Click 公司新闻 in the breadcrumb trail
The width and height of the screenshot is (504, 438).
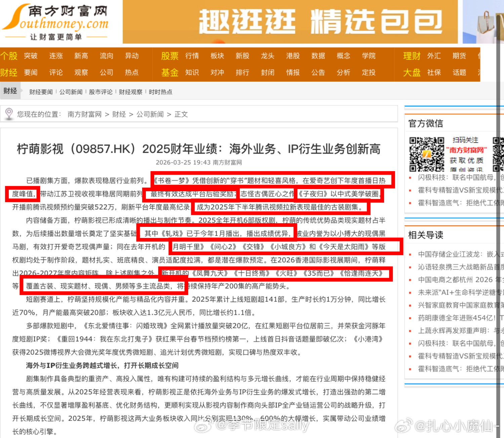[150, 114]
